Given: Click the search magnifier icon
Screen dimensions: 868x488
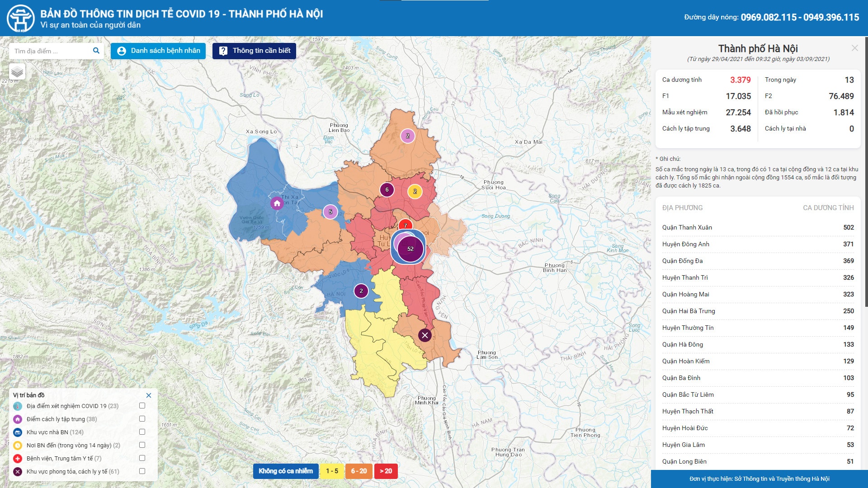Looking at the screenshot, I should (96, 51).
